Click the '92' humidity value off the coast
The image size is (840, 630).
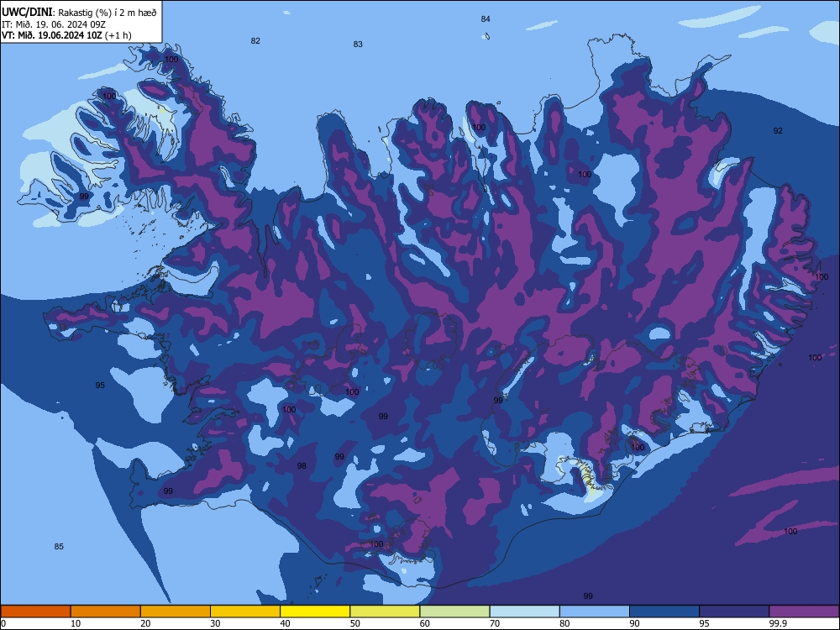pos(778,131)
